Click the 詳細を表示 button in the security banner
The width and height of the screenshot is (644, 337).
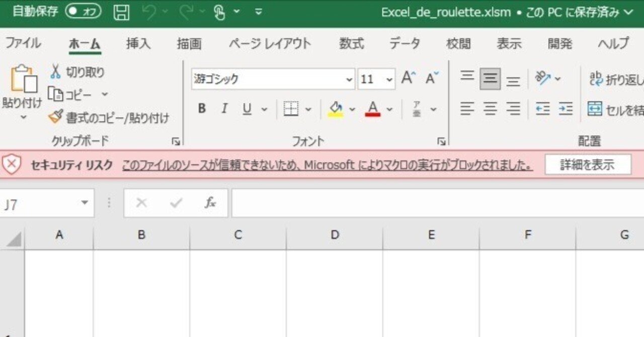tap(588, 163)
